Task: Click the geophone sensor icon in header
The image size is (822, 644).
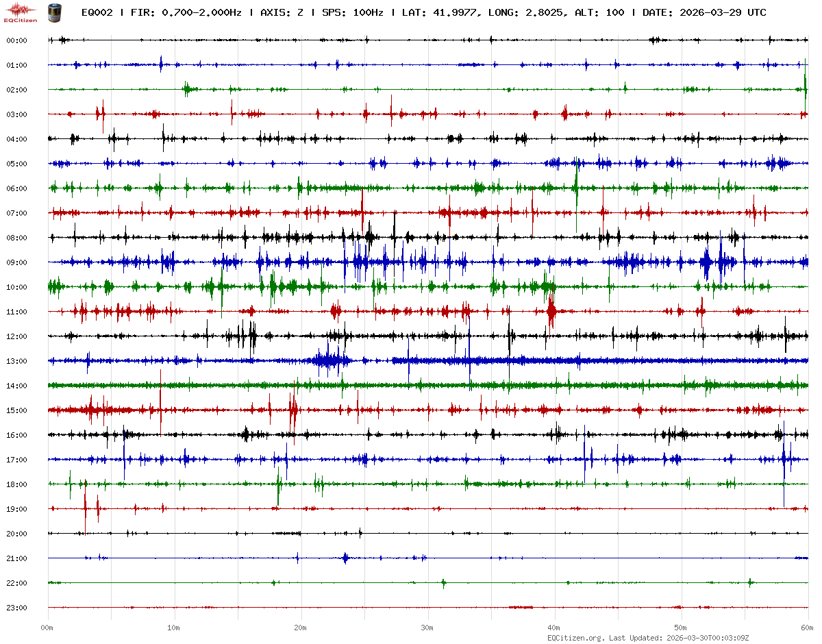Action: point(53,12)
